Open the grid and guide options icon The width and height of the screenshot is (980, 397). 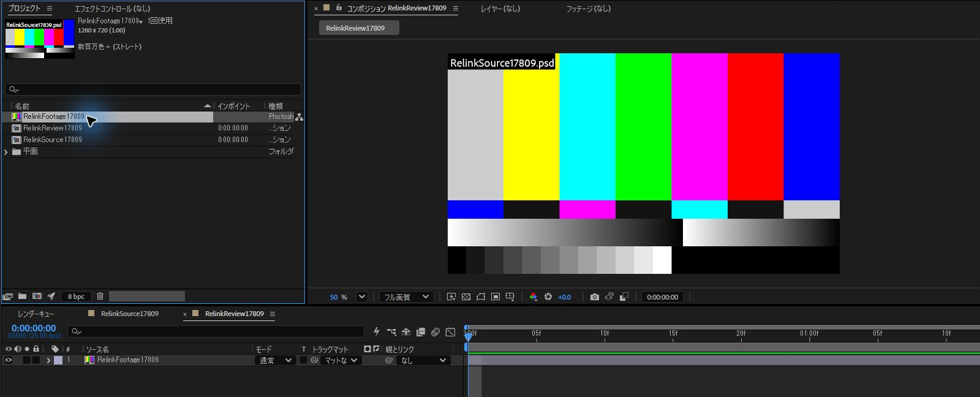(510, 297)
